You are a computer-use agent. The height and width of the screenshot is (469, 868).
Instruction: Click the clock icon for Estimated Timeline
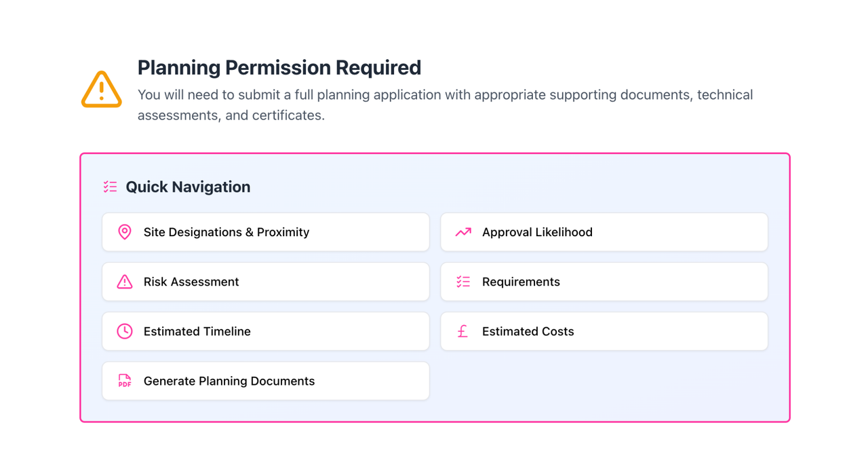point(125,331)
